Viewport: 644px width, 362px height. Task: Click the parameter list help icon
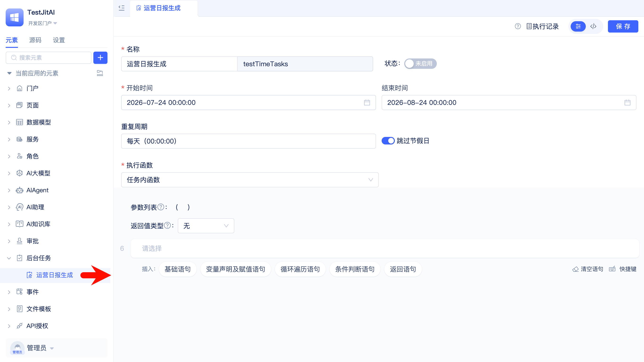161,207
